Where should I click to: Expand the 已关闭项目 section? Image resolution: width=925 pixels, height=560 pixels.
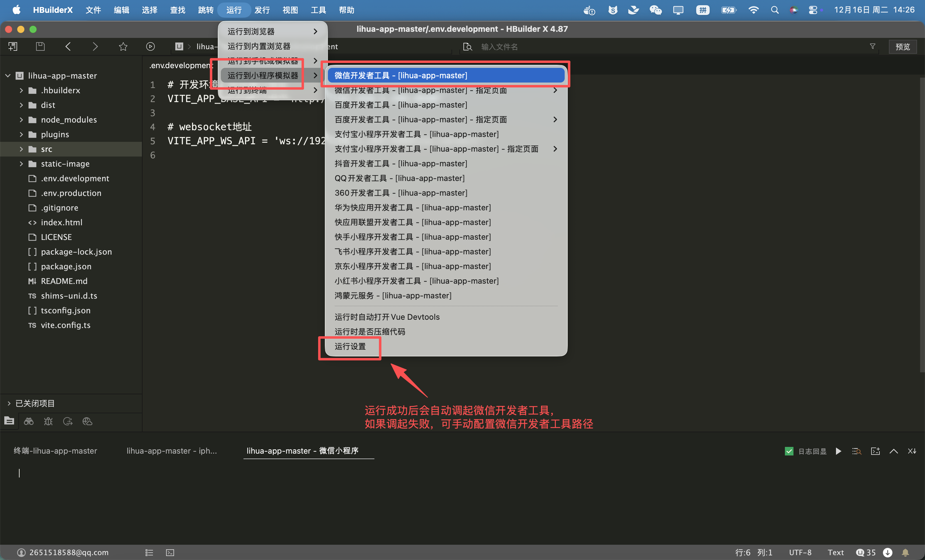[9, 403]
